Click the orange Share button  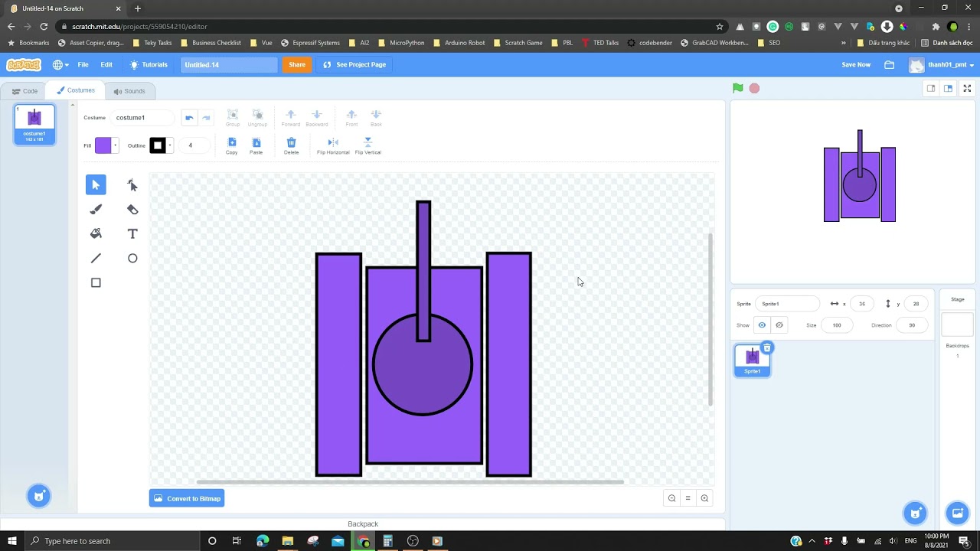point(297,65)
